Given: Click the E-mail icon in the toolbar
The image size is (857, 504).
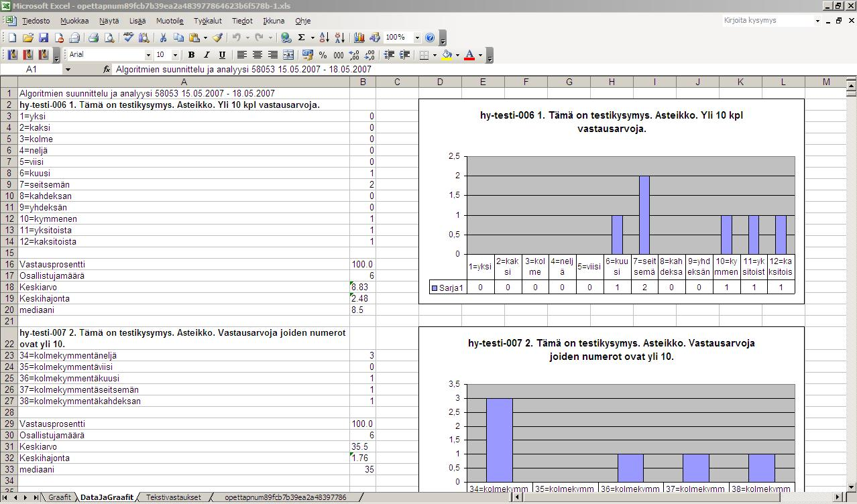Looking at the screenshot, I should point(74,38).
